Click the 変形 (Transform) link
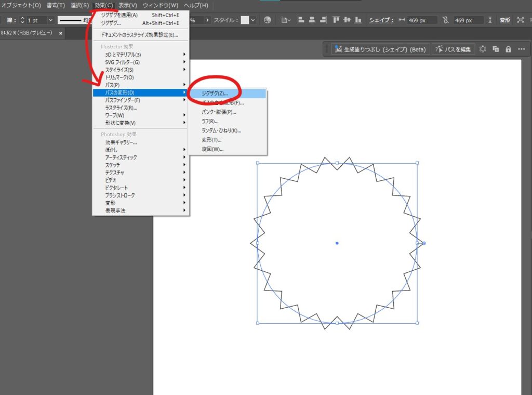 [x=505, y=20]
